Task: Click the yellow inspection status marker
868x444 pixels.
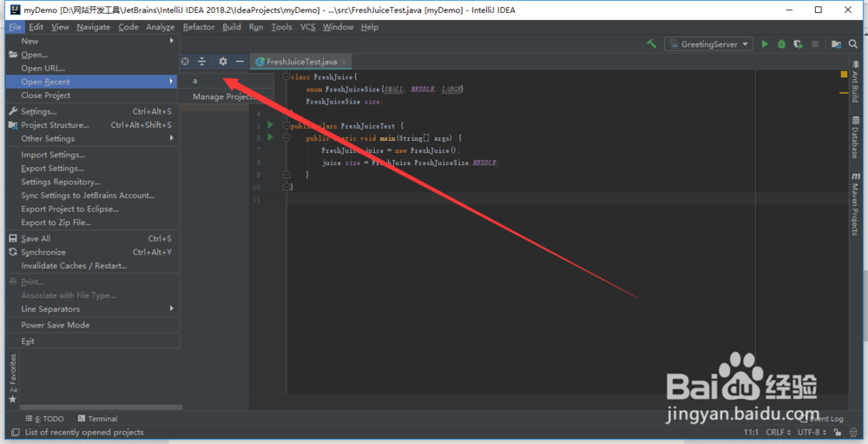Action: 844,74
